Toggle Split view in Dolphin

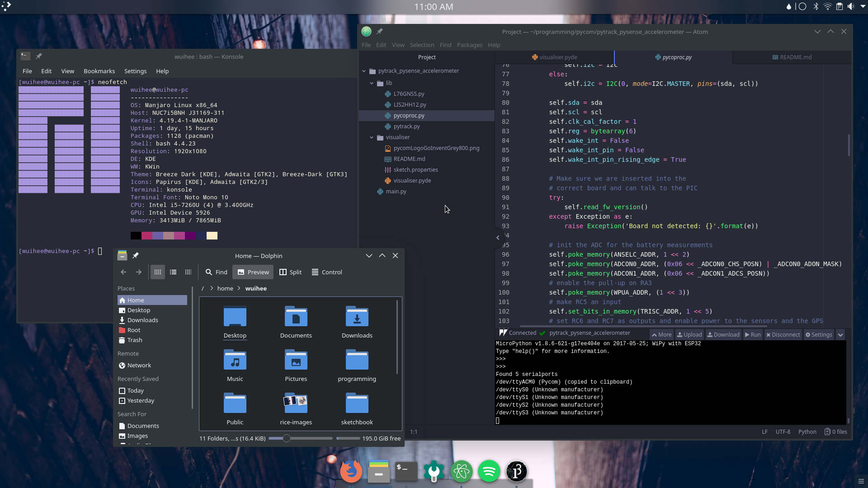point(290,272)
